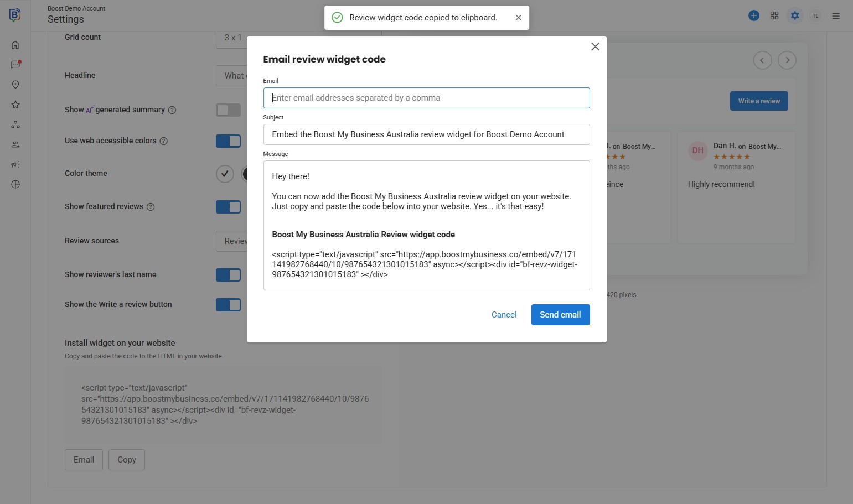Open the Grid count dropdown
Screen dimensions: 853x504
pyautogui.click(x=231, y=38)
